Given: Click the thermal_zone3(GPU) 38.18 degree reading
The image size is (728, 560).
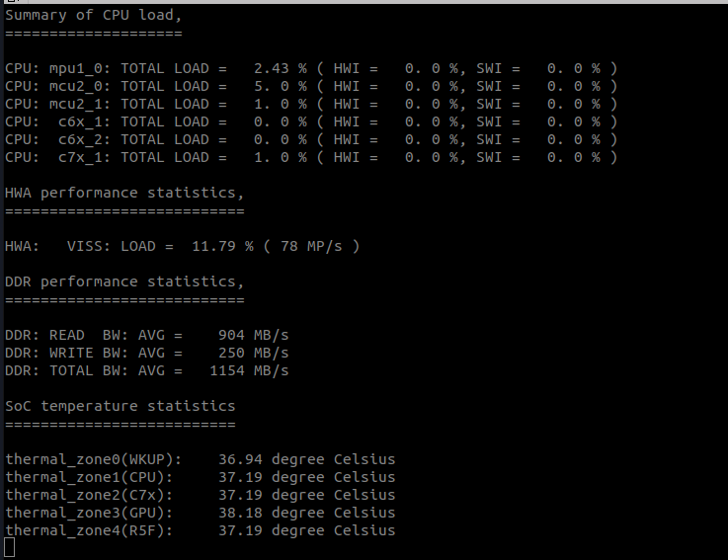Looking at the screenshot, I should (307, 513).
